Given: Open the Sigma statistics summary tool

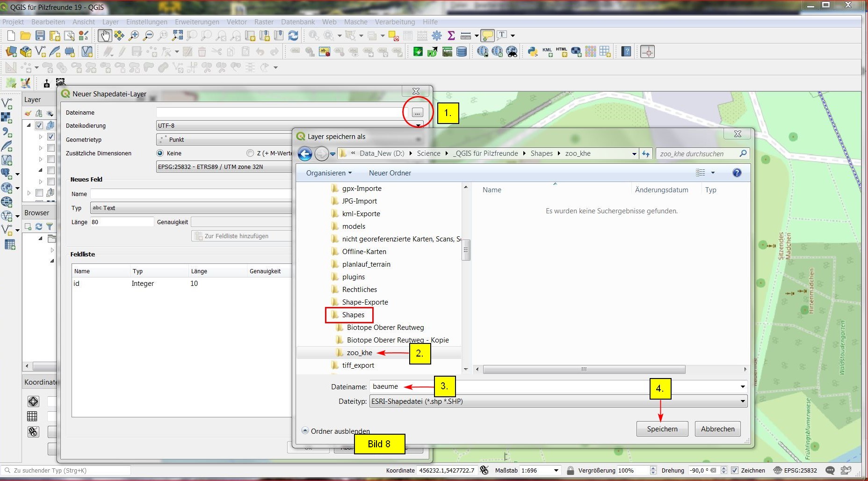Looking at the screenshot, I should click(451, 36).
